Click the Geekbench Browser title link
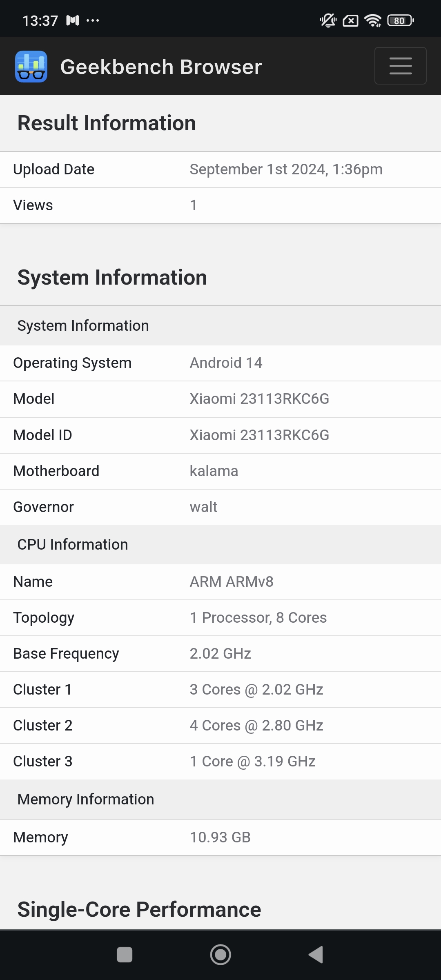Screen dimensions: 441x980 pyautogui.click(x=161, y=67)
